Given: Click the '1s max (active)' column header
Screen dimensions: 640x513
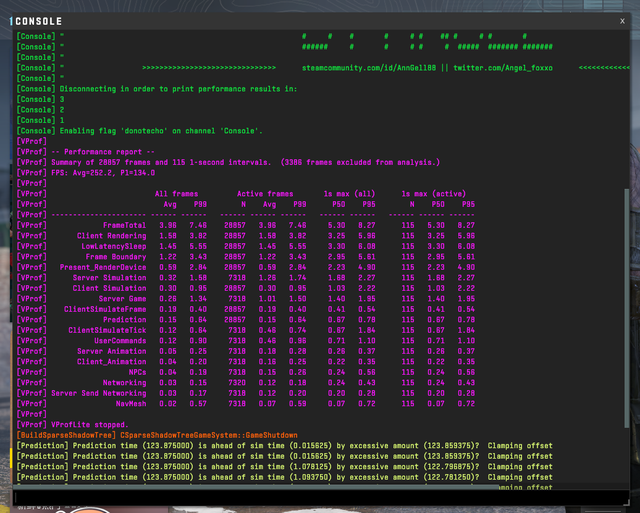Looking at the screenshot, I should click(x=433, y=194).
